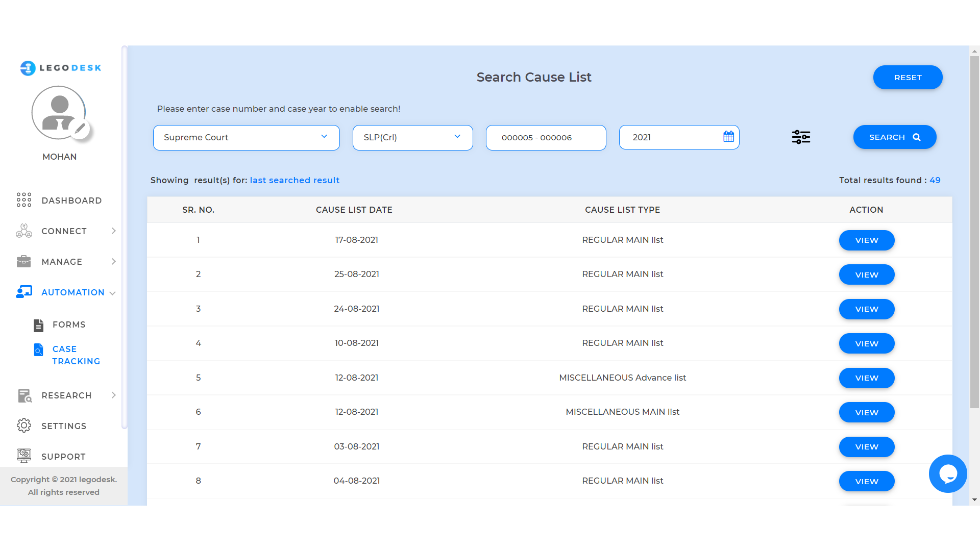980x551 pixels.
Task: Click the Settings gear icon
Action: coord(24,425)
